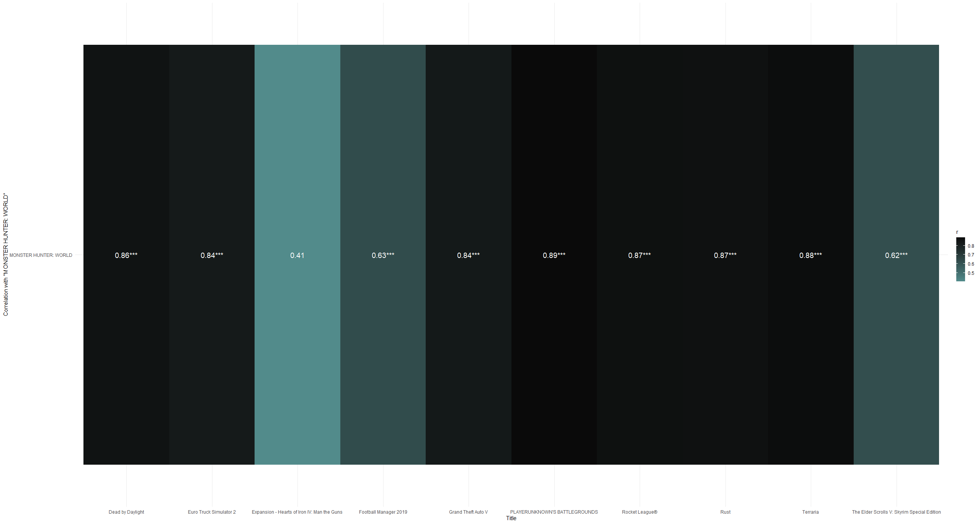The image size is (980, 524).
Task: Click the 0.89*** PUBG correlation value
Action: coord(554,255)
